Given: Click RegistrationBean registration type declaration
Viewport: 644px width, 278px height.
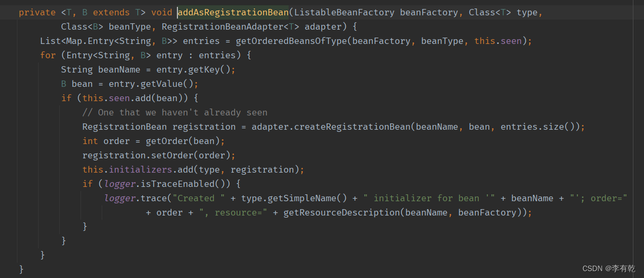Looking at the screenshot, I should pyautogui.click(x=159, y=127).
